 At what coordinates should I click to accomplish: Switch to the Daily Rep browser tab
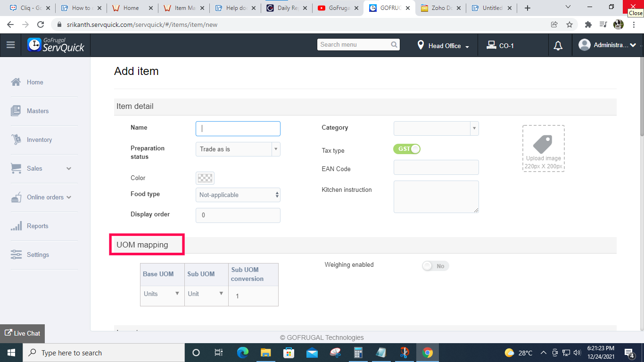pos(286,8)
